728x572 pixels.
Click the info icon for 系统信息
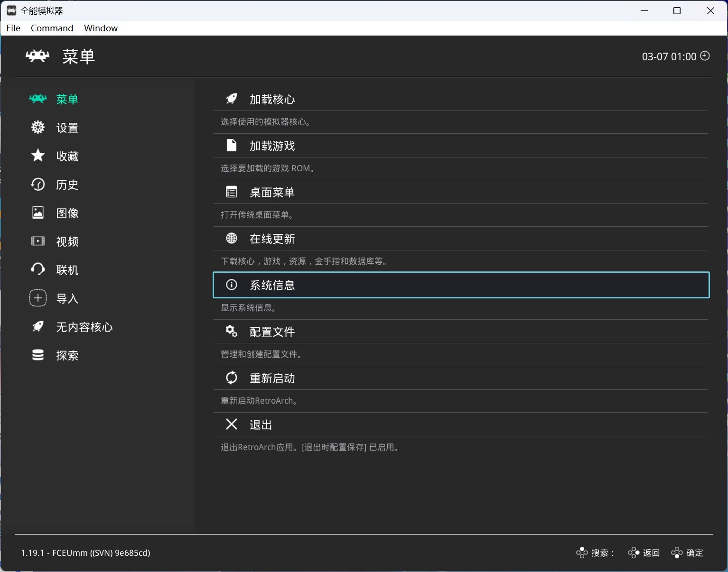pos(232,285)
